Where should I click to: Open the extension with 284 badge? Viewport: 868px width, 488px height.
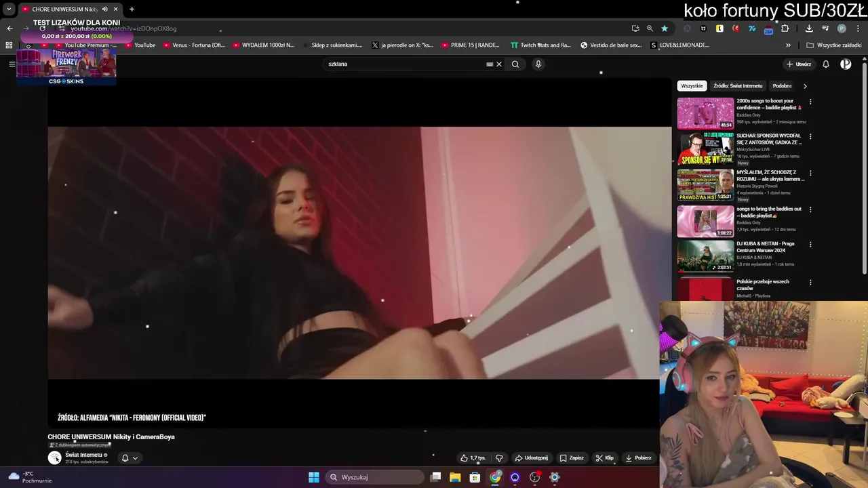(768, 29)
